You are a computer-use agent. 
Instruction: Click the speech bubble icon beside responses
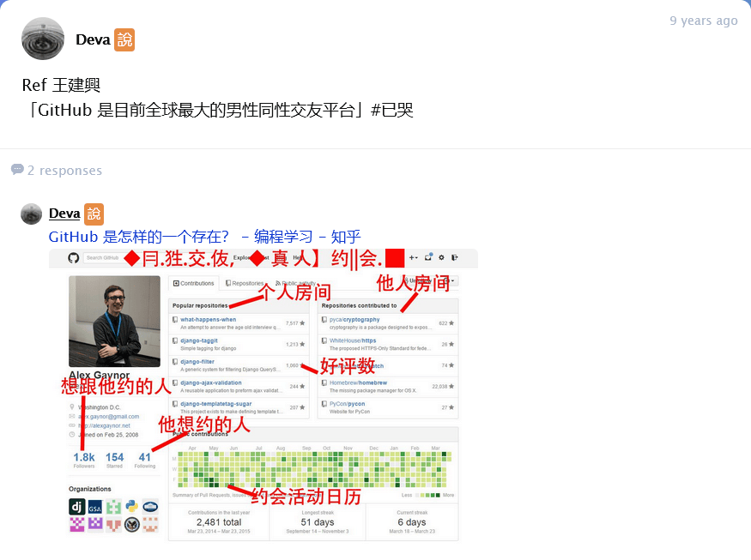pos(17,169)
